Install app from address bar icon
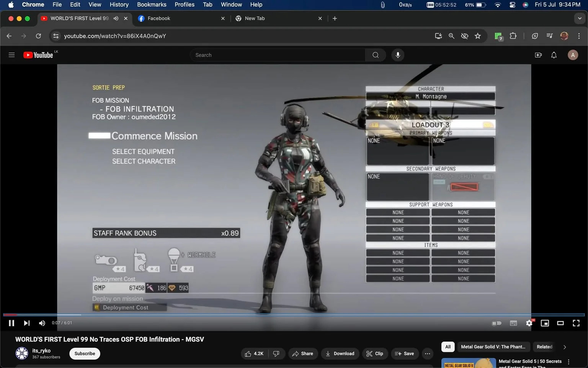 pos(438,36)
